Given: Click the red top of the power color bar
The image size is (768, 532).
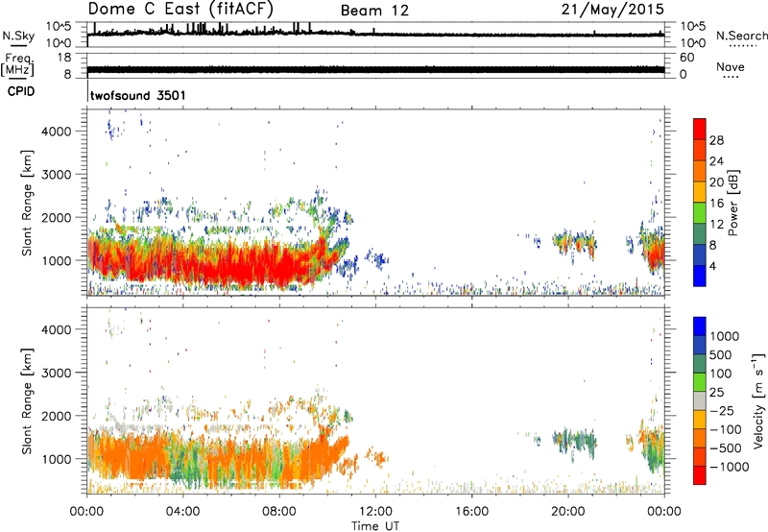Looking at the screenshot, I should point(700,129).
